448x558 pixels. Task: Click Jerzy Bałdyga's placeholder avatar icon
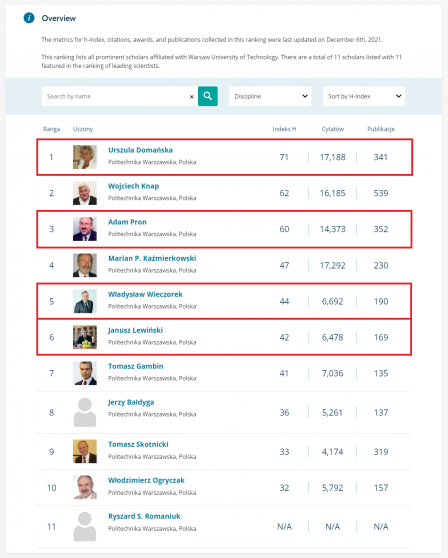pos(85,412)
